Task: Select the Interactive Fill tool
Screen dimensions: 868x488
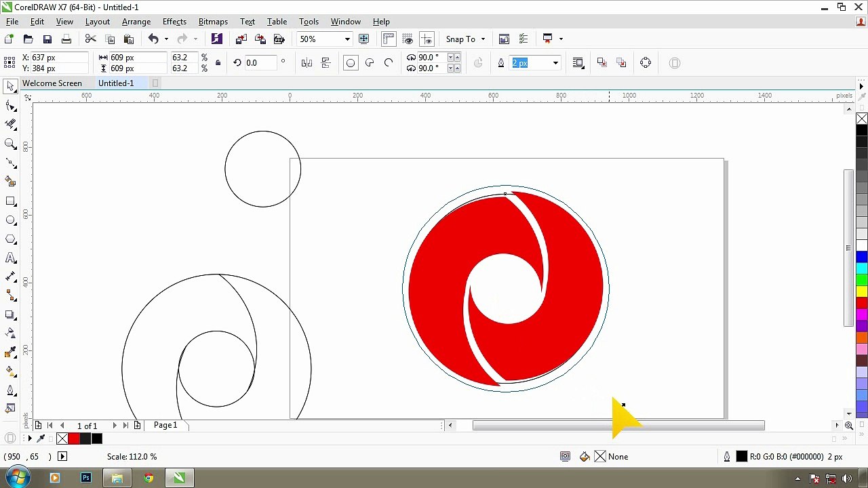Action: click(x=11, y=371)
